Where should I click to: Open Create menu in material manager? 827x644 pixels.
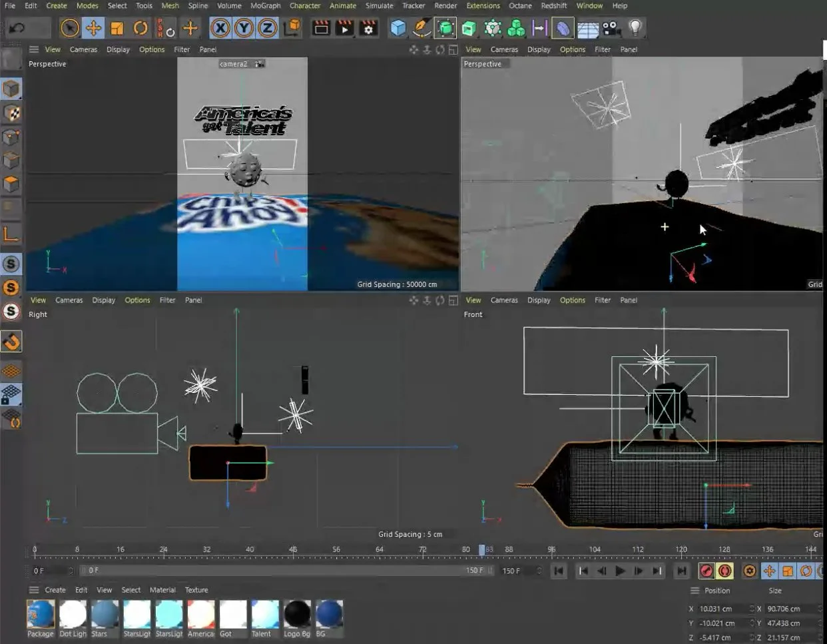click(55, 590)
